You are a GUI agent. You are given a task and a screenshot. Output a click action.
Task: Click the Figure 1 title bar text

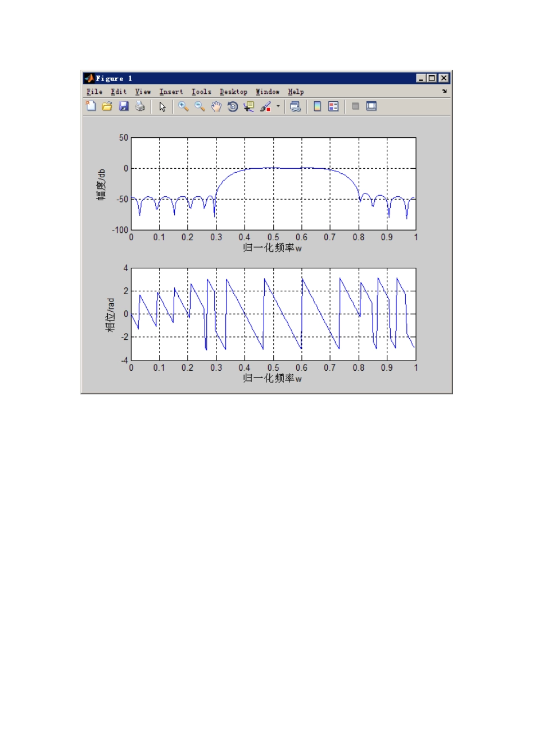tap(114, 78)
